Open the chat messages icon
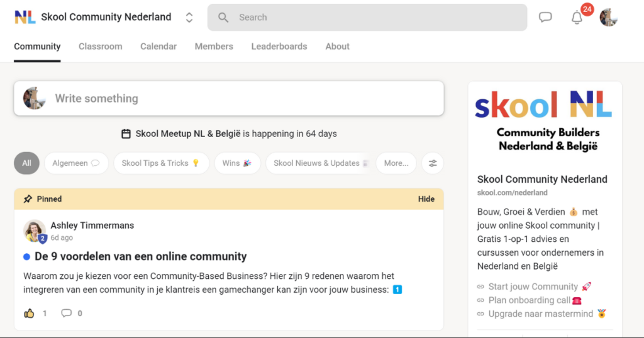 [545, 17]
